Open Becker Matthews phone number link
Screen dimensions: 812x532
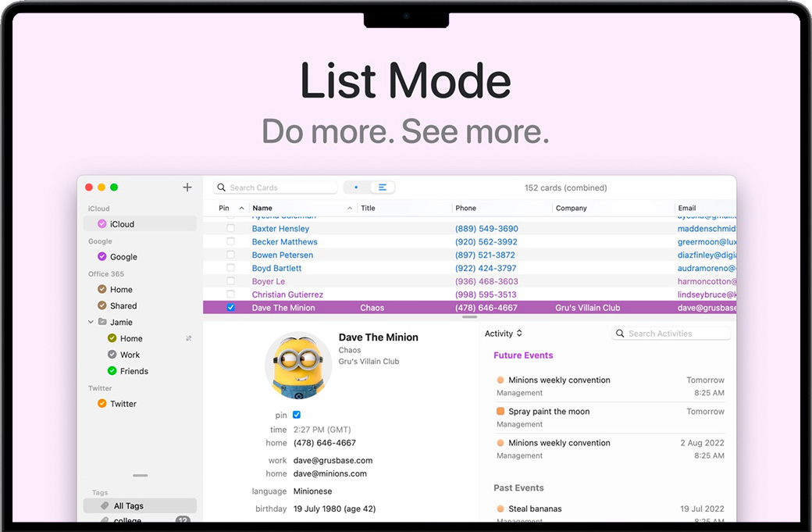[x=486, y=242]
